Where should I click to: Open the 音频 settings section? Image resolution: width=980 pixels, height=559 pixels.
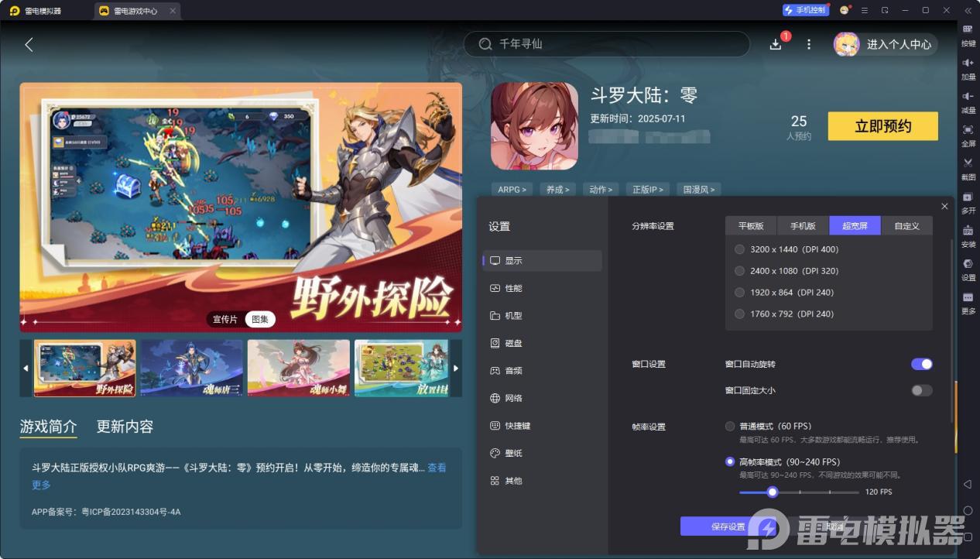tap(542, 371)
